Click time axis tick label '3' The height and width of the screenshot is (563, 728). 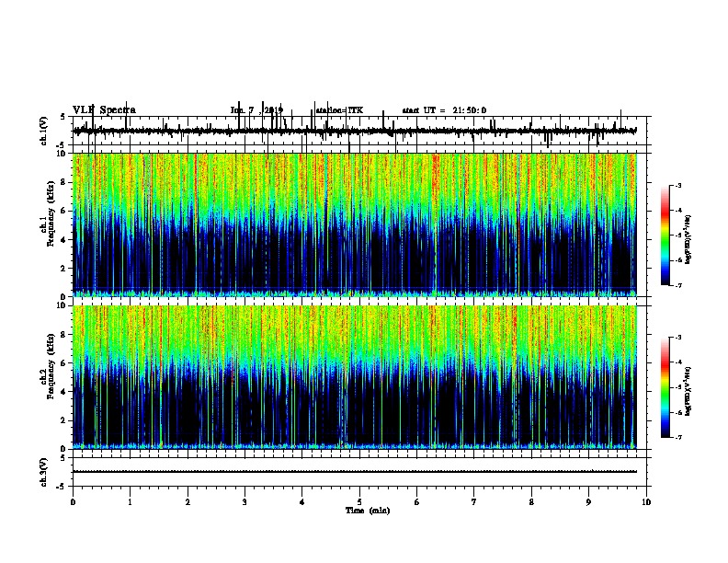pos(245,502)
